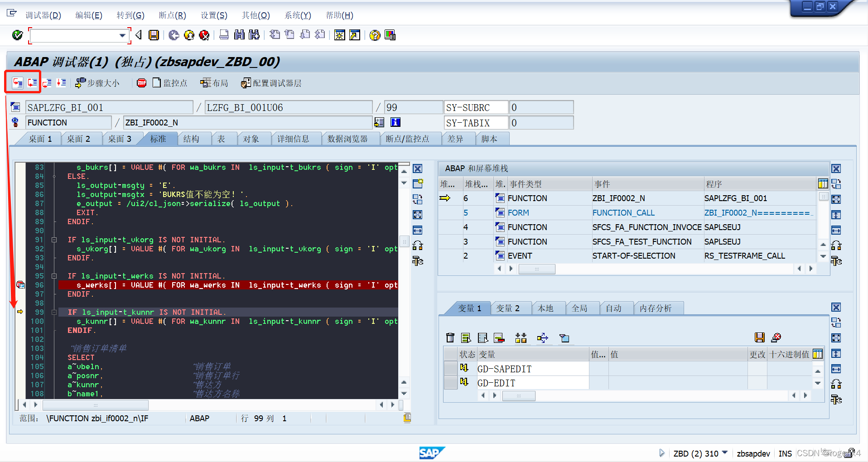The height and width of the screenshot is (462, 868).
Task: Click the FUNCTION_CALL link in stack list
Action: (623, 213)
